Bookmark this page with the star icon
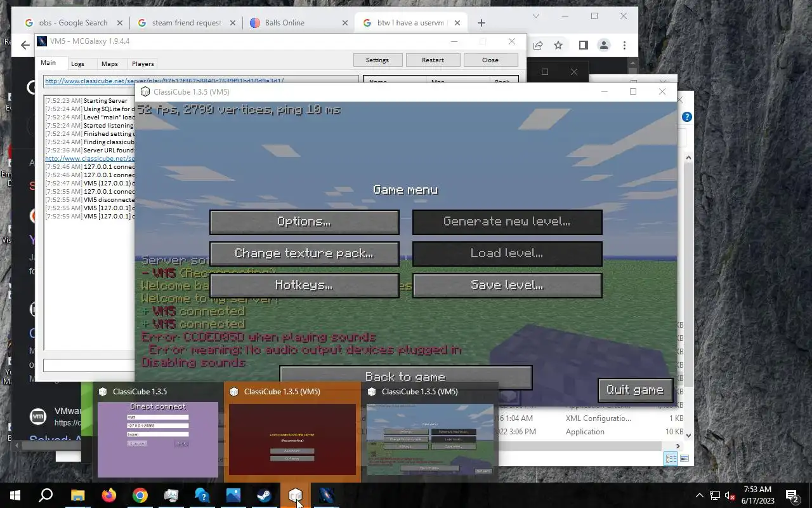Viewport: 812px width, 508px height. pos(558,45)
